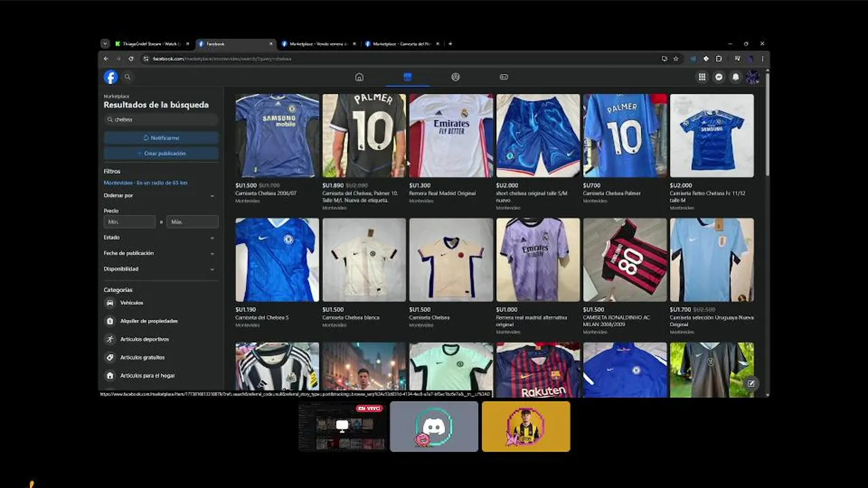Click the chelsea Marketplace search field

161,119
